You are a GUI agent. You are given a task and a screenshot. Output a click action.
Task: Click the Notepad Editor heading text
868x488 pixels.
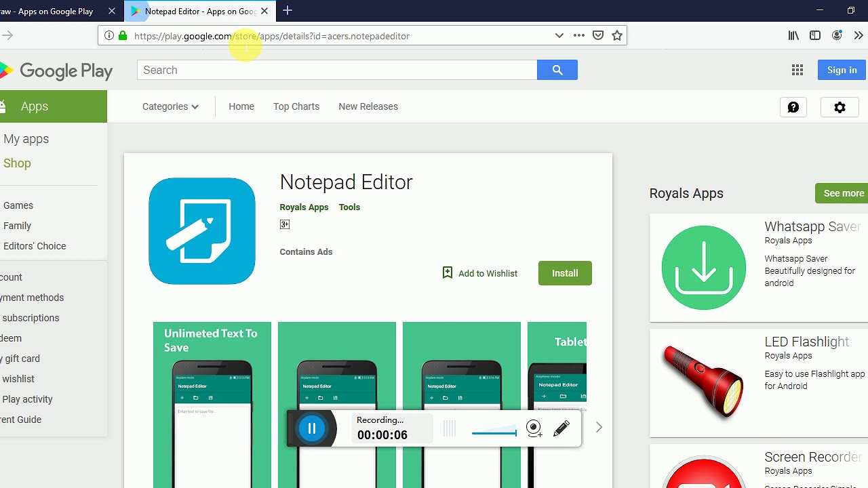[x=346, y=182]
